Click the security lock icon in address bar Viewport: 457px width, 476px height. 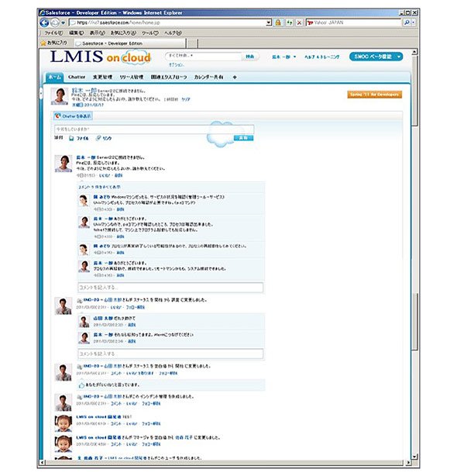point(278,22)
